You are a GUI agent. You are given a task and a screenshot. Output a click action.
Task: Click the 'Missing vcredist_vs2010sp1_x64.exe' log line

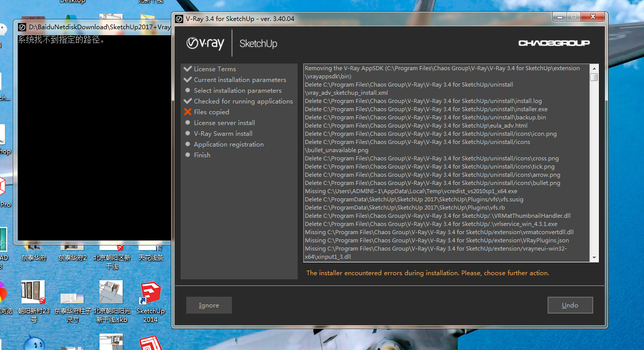click(x=411, y=191)
